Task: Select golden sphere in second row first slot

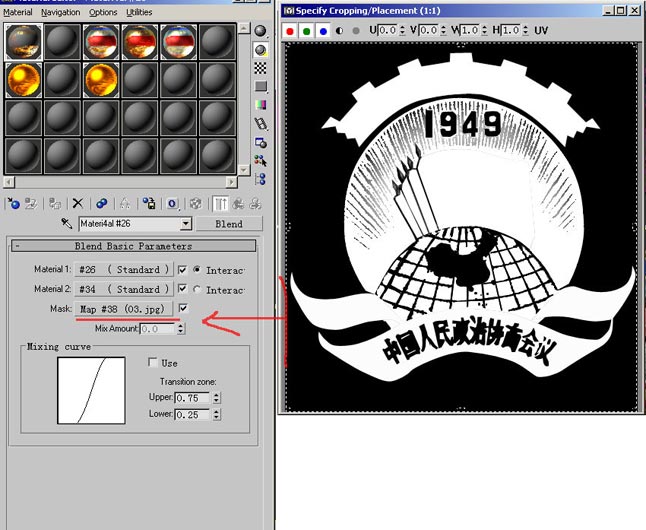Action: [23, 80]
